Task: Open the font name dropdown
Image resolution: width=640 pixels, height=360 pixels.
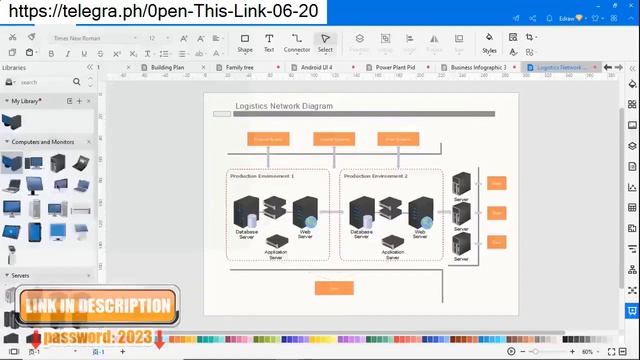Action: [135, 38]
